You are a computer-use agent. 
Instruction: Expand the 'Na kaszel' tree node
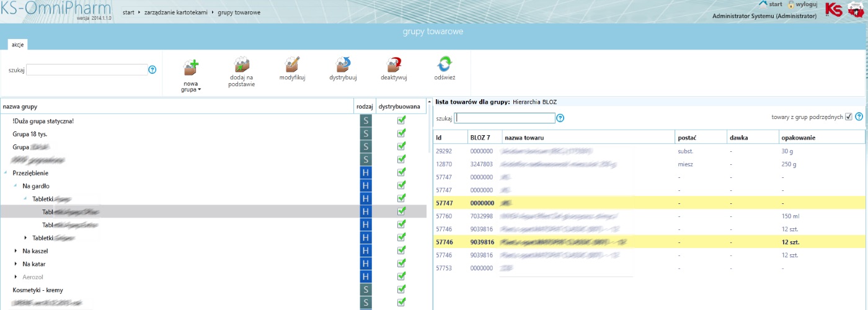tap(15, 251)
